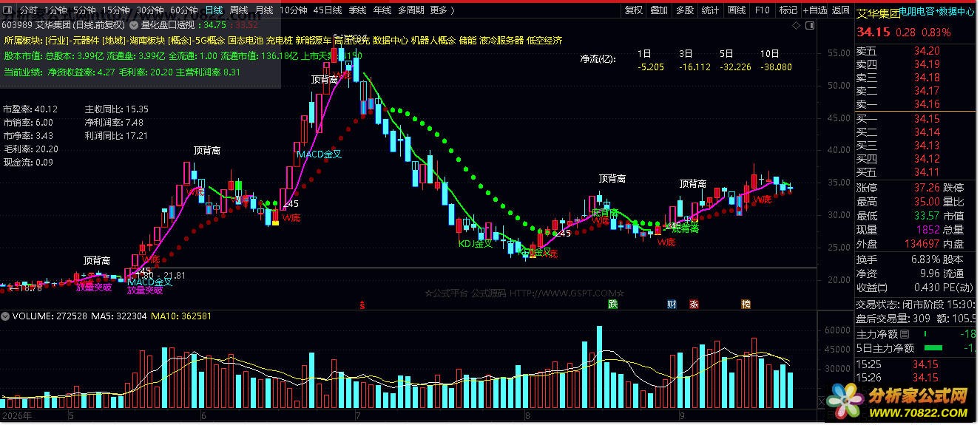The width and height of the screenshot is (980, 425).
Task: Open the 画线 drawing tools button
Action: pyautogui.click(x=737, y=10)
